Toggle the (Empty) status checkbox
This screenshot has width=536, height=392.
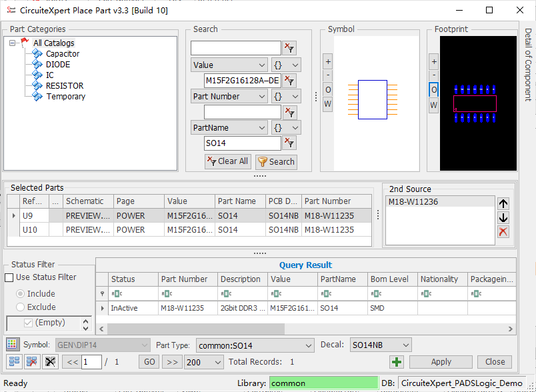(28, 323)
